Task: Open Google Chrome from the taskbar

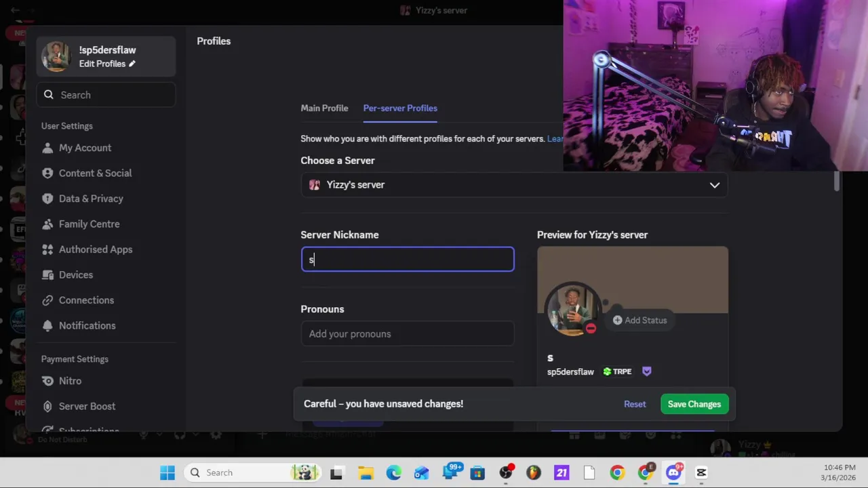Action: (617, 472)
